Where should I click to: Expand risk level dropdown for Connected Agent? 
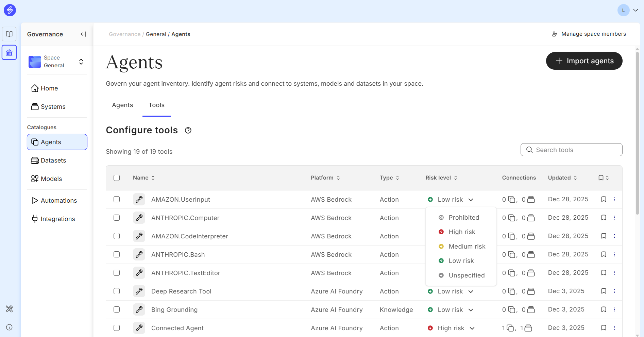472,328
